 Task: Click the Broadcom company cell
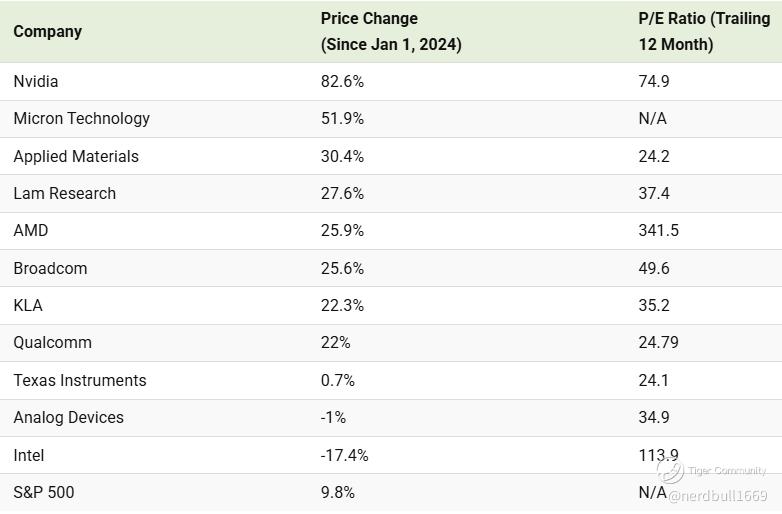(x=50, y=268)
